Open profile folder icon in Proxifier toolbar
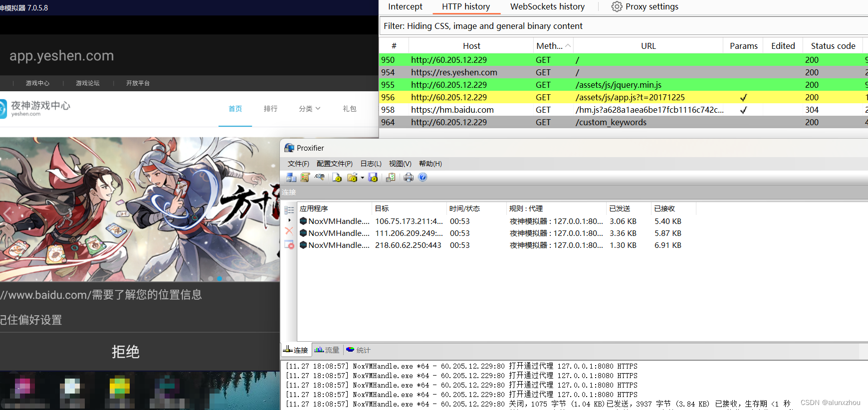This screenshot has width=868, height=410. [x=352, y=178]
